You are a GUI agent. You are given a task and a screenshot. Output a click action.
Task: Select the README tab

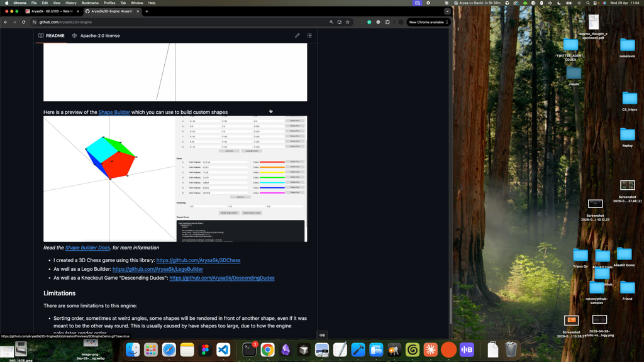pyautogui.click(x=52, y=36)
